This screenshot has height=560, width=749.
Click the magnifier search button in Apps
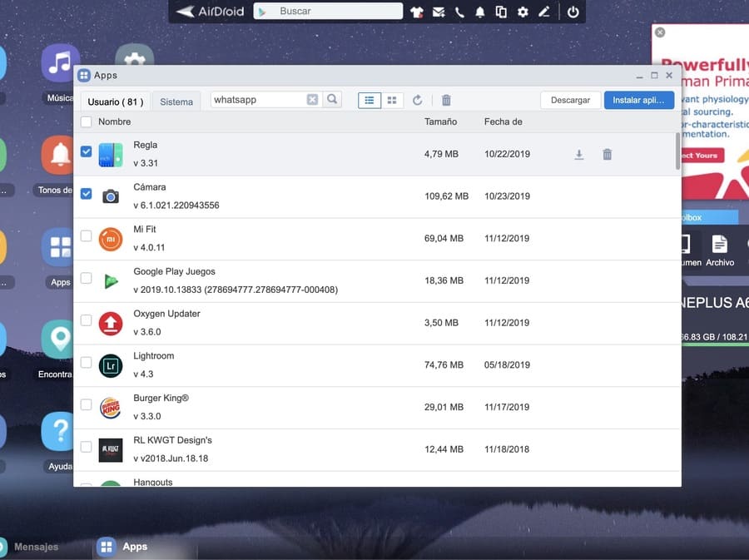tap(332, 99)
